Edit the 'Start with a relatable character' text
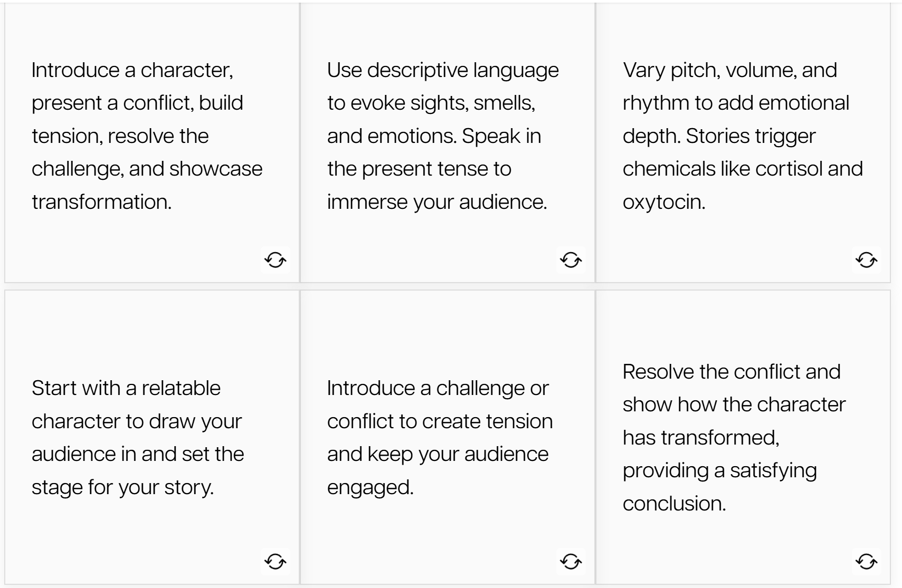902x588 pixels. [x=137, y=437]
